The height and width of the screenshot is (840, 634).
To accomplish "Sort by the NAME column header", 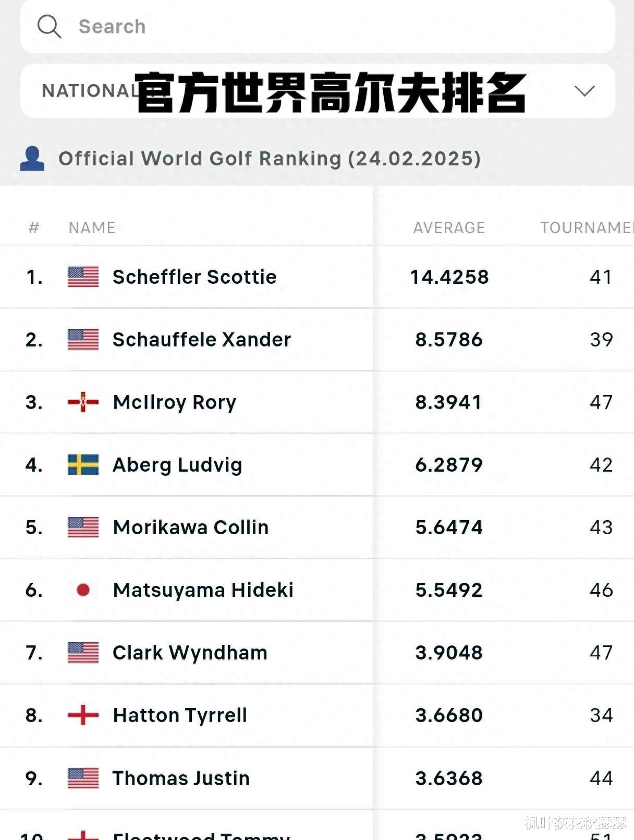I will click(x=92, y=228).
